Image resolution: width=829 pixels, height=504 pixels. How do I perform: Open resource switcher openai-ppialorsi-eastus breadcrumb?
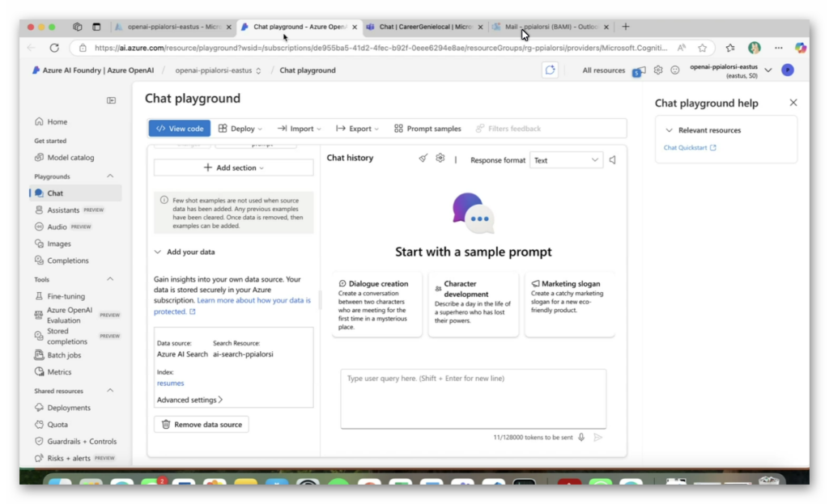click(218, 70)
